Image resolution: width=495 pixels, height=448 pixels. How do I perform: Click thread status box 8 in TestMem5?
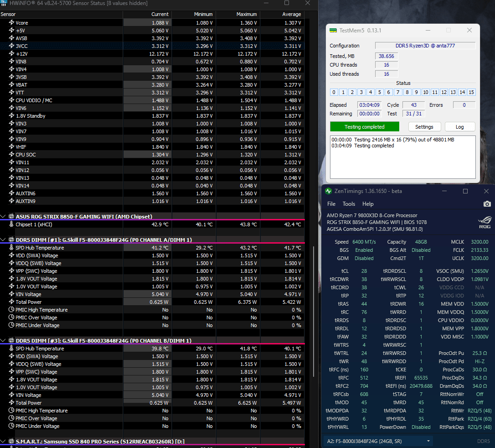coord(407,92)
